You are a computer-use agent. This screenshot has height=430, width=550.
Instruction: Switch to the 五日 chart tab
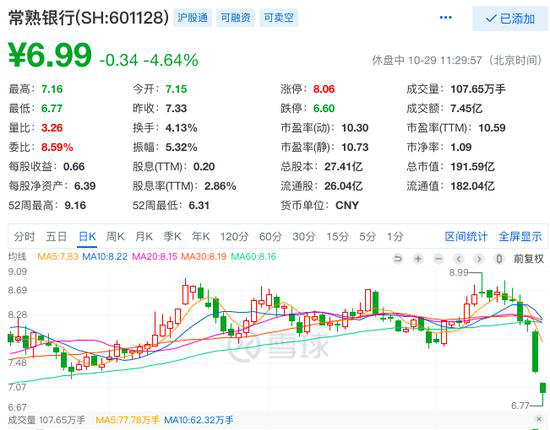56,236
